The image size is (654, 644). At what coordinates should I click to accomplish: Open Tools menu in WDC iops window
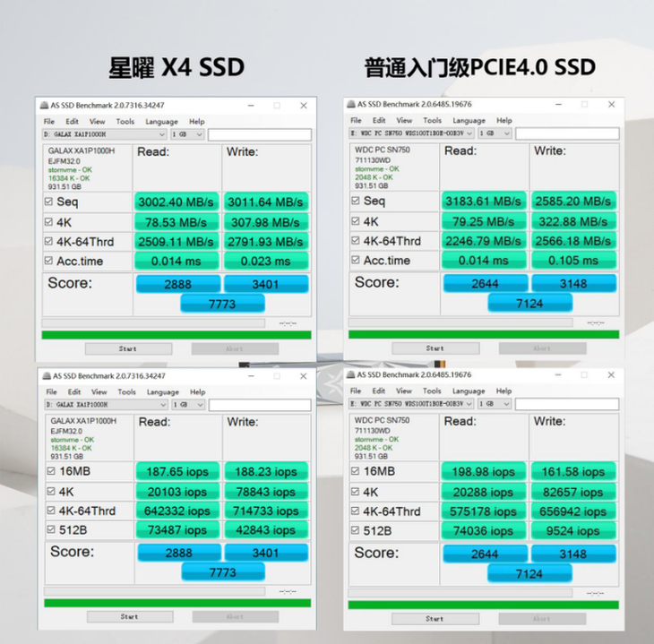pyautogui.click(x=432, y=391)
